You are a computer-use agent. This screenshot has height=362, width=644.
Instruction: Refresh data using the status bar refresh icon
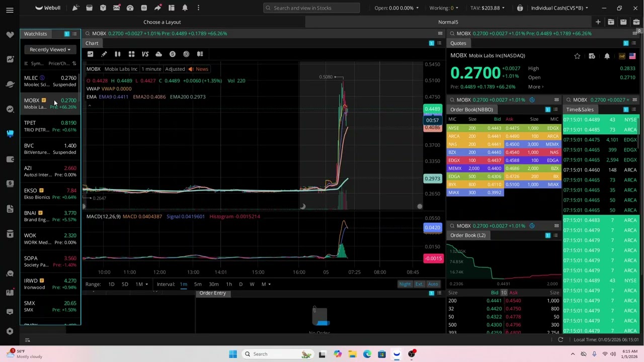[x=560, y=340]
